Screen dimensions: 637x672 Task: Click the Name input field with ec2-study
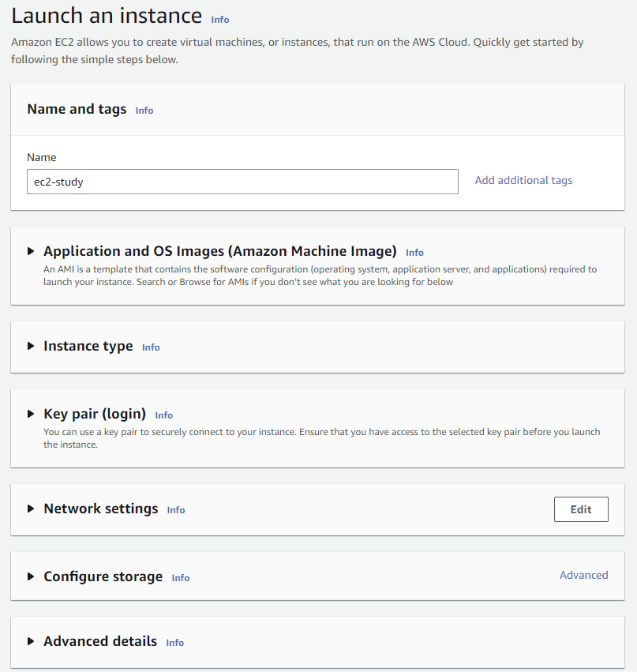(x=242, y=182)
